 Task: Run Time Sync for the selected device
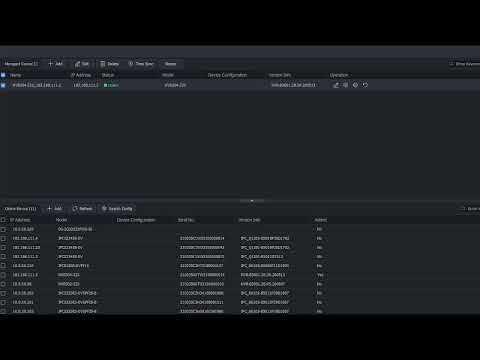[141, 64]
